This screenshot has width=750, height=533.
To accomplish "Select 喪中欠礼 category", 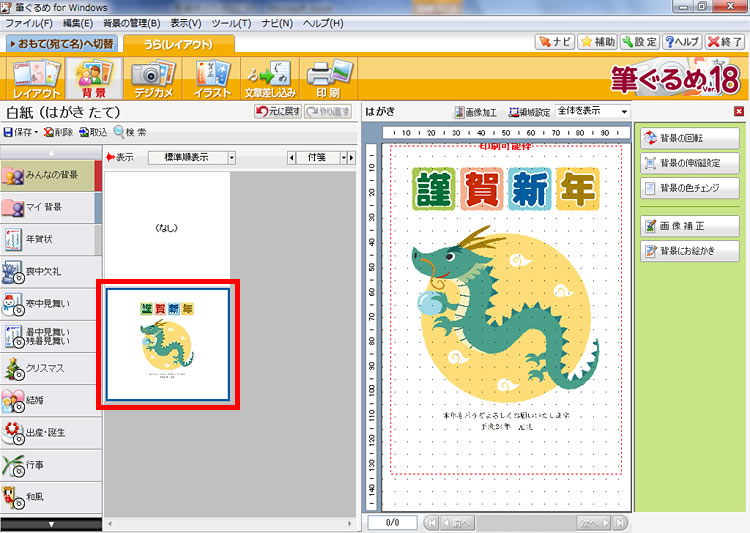I will coord(51,272).
